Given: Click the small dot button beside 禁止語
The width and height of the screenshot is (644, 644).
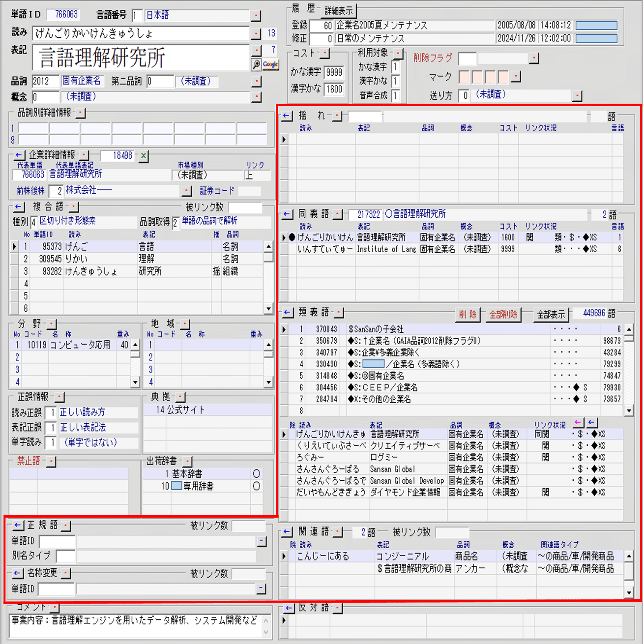Looking at the screenshot, I should click(51, 461).
